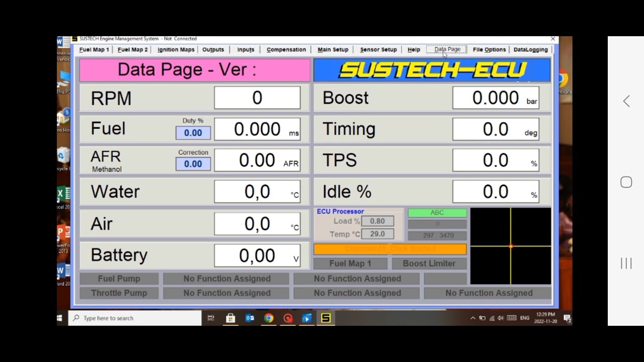
Task: Open the Ignition Maps menu
Action: pyautogui.click(x=176, y=50)
